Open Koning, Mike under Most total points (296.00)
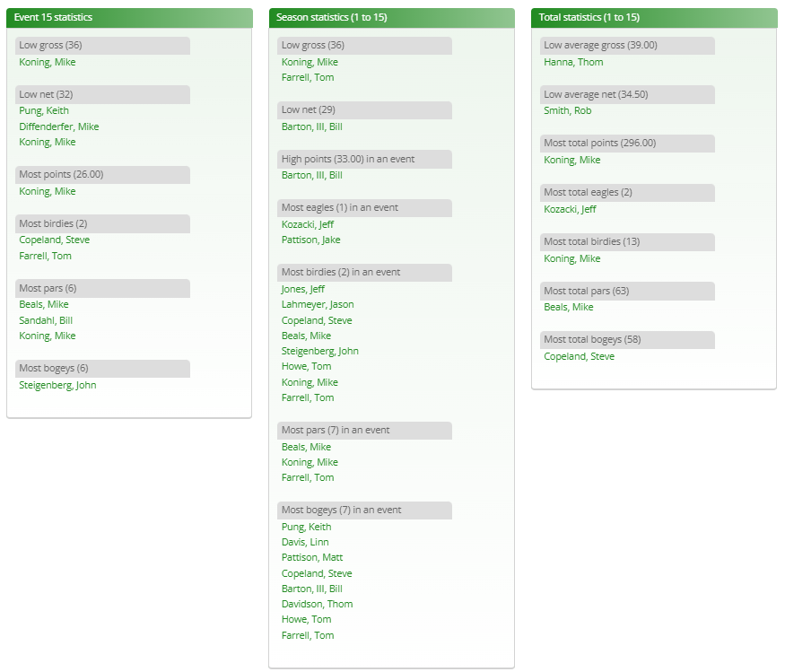 coord(571,160)
